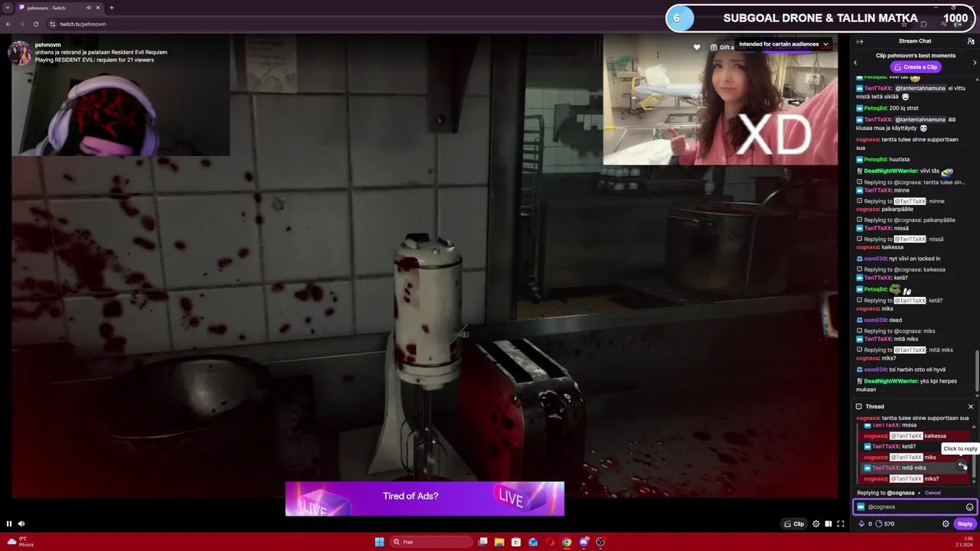980x551 pixels.
Task: Click 'toi herbin otto oli hyvä' message
Action: point(900,369)
